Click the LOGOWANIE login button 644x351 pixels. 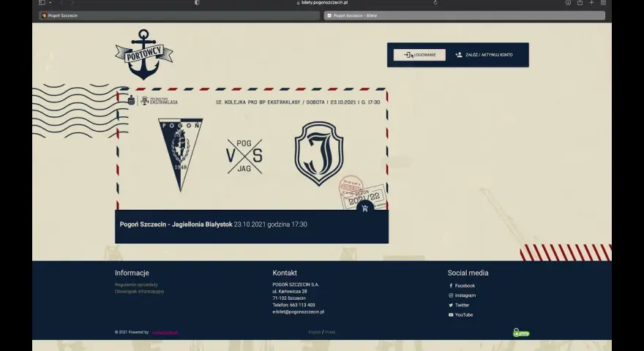click(x=419, y=55)
